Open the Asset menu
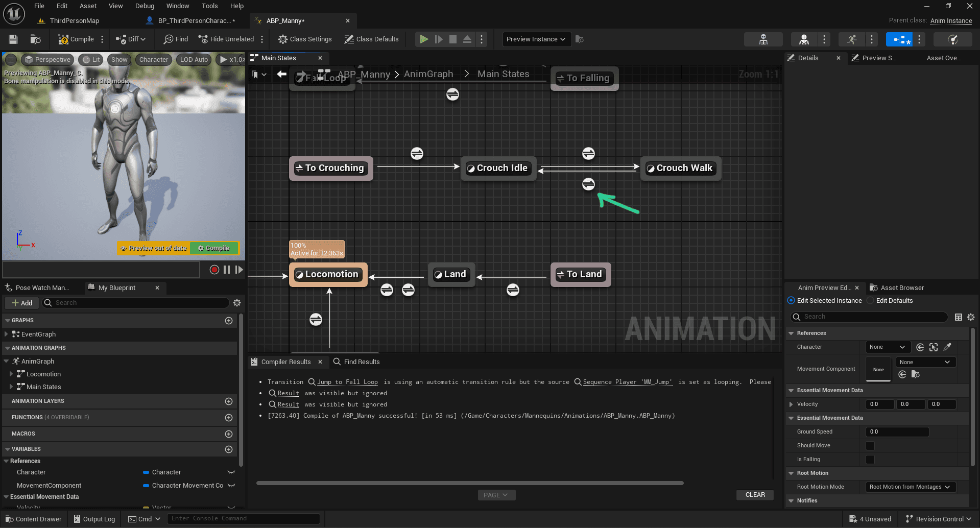The width and height of the screenshot is (980, 528). [x=88, y=6]
